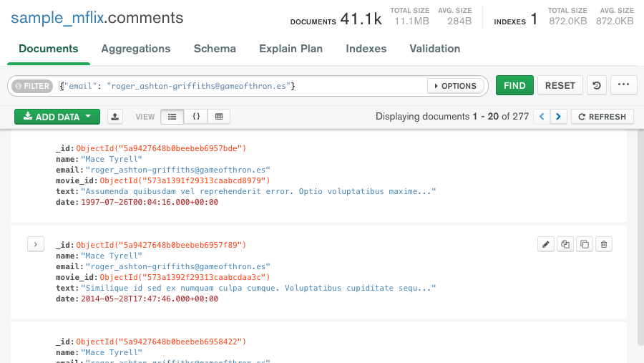The height and width of the screenshot is (363, 644).
Task: Delete the document with the trash icon
Action: click(x=604, y=244)
